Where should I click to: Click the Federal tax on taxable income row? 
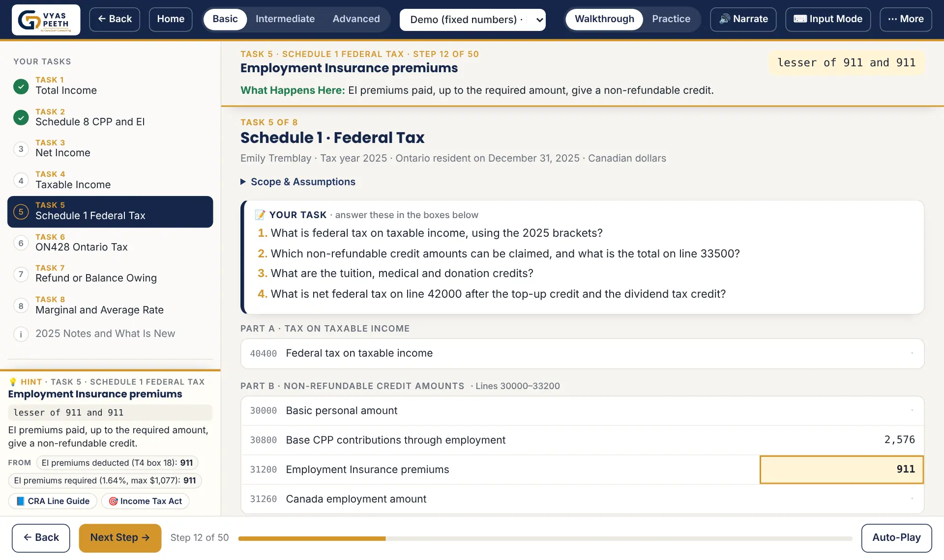(582, 354)
